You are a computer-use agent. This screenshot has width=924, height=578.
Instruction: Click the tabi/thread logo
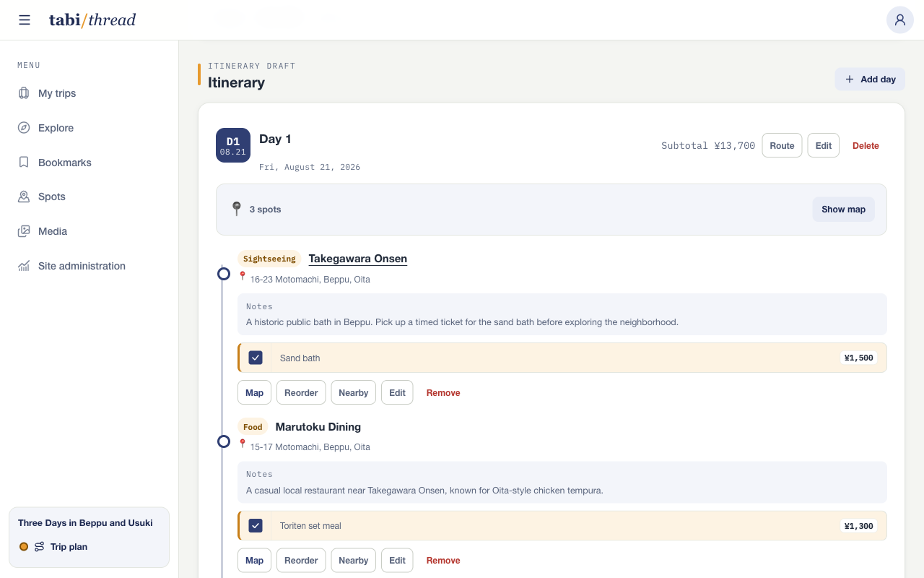(x=92, y=20)
